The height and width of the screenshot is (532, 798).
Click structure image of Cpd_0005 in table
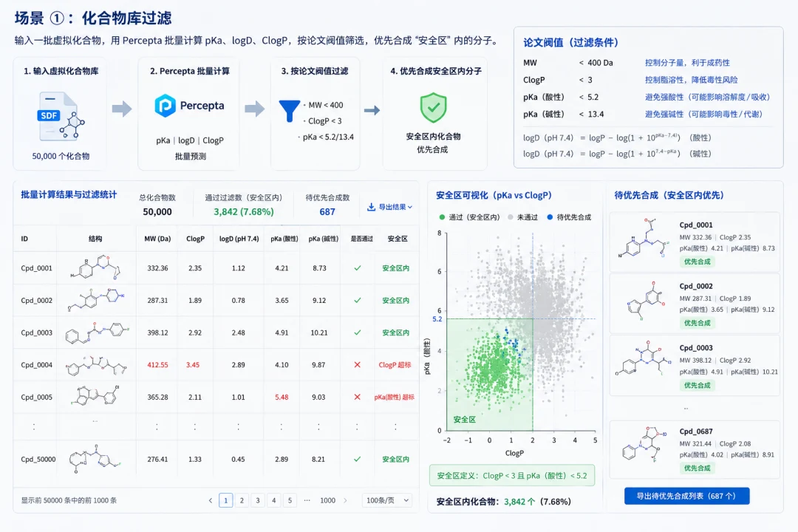(96, 395)
